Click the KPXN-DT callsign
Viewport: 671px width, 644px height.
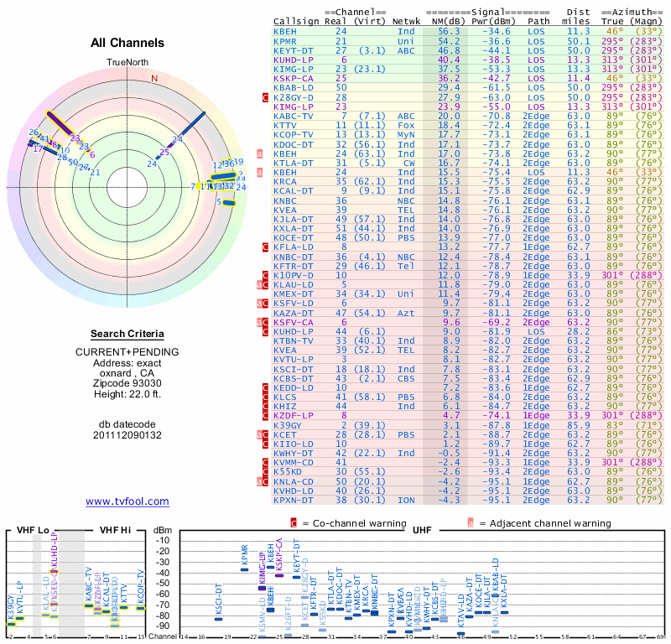294,500
